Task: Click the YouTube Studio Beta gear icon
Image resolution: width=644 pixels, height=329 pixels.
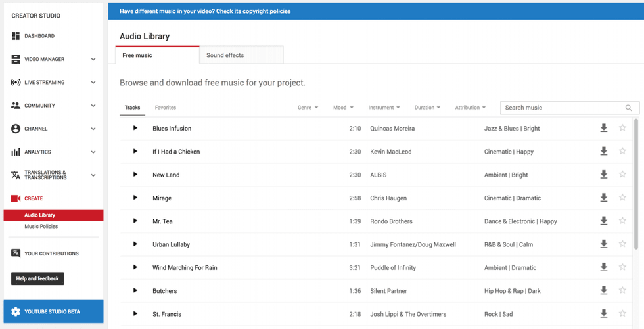Action: 16,311
